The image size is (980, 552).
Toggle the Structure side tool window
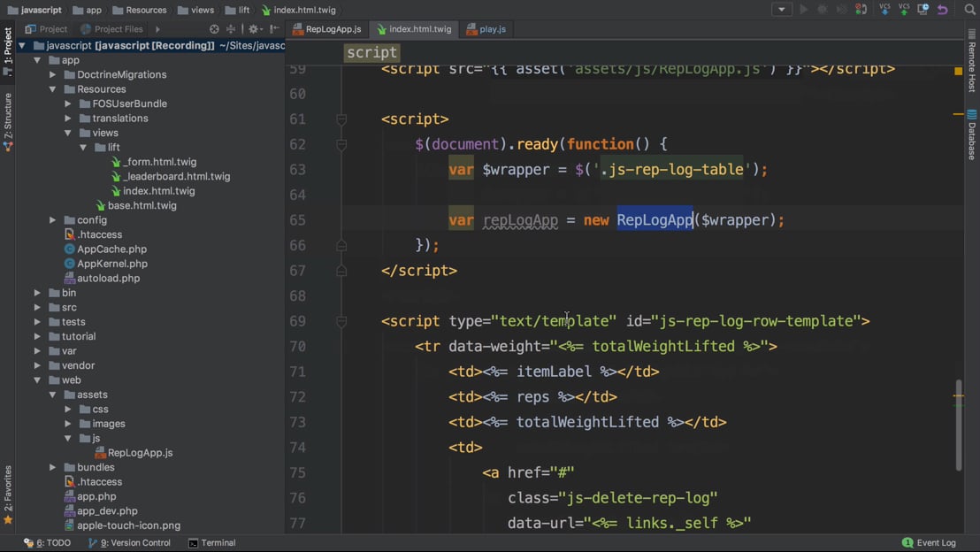click(8, 122)
